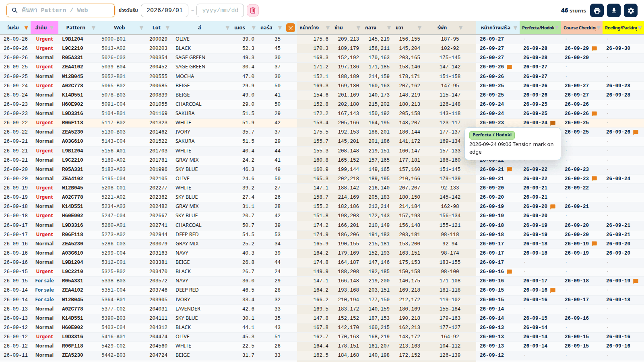
Task: Click note flag beside 26-09-21 on lot 201996
Action: pos(509,170)
